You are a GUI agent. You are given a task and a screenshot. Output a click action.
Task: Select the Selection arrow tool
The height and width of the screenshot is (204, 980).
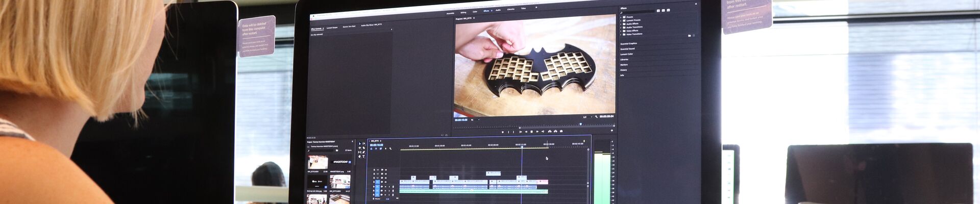coord(359,144)
